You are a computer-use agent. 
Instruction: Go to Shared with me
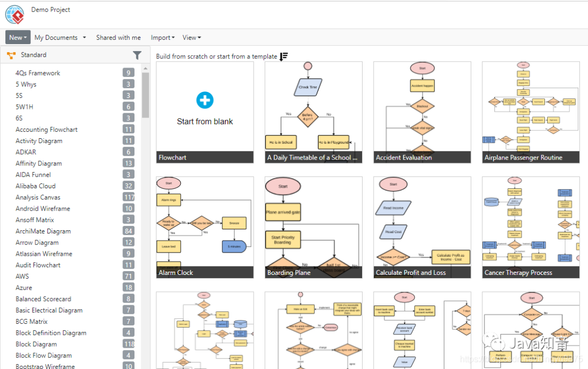pyautogui.click(x=118, y=38)
